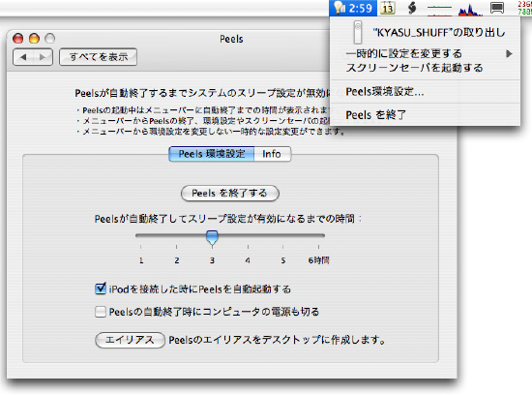Open Peels環境設定... from the menu

pyautogui.click(x=426, y=91)
